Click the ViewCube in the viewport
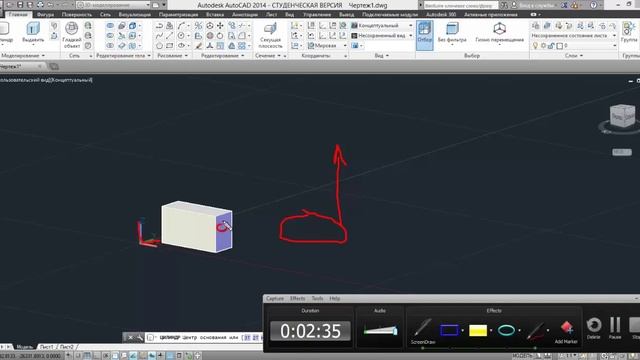 tap(622, 116)
